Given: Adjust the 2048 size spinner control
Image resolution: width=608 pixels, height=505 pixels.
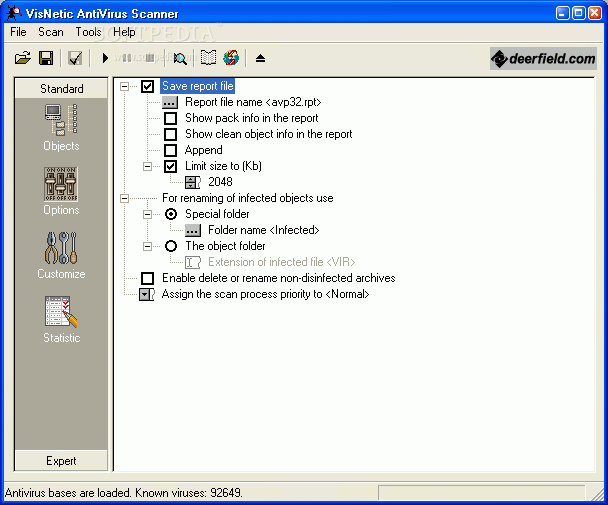Looking at the screenshot, I should (x=193, y=182).
